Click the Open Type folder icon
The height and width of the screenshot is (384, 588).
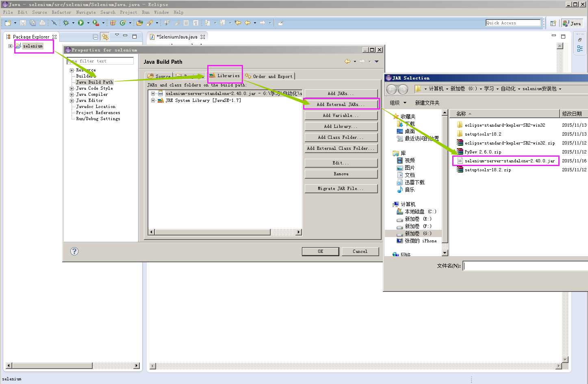140,23
